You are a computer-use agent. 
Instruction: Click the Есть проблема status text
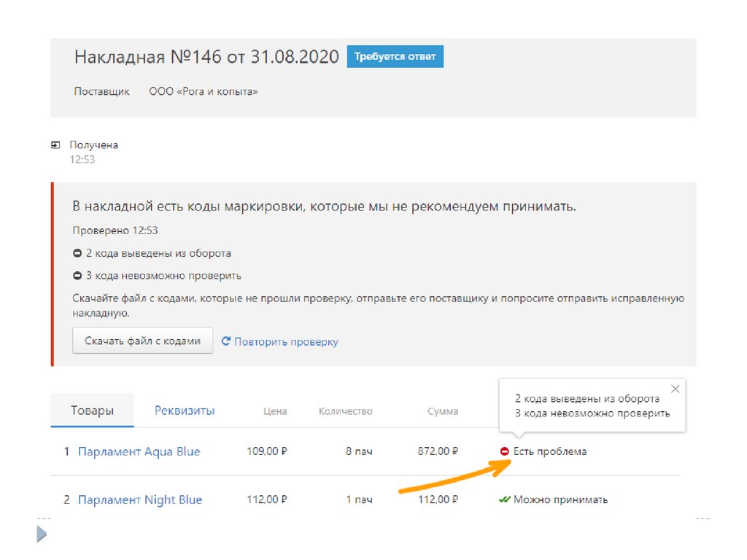pyautogui.click(x=550, y=452)
